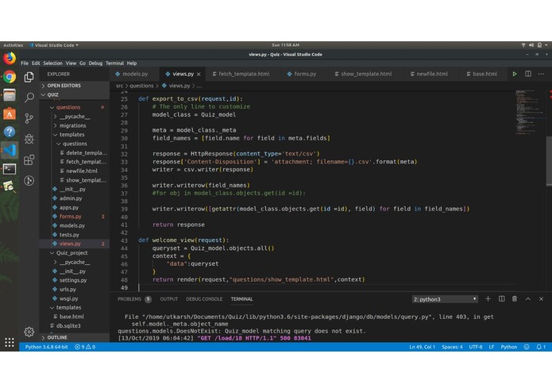The height and width of the screenshot is (392, 552).
Task: Kill terminal with trash icon
Action: [515, 299]
